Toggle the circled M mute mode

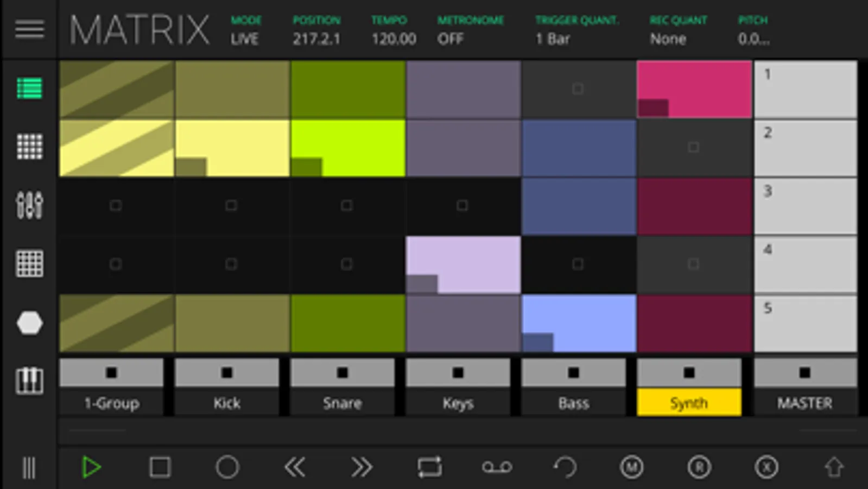click(631, 467)
